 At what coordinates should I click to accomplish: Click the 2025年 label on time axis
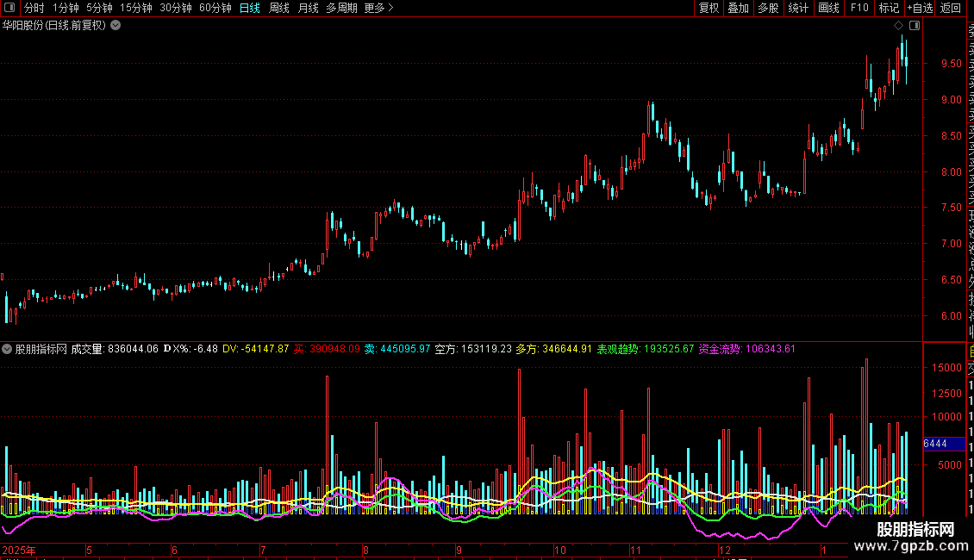19,550
